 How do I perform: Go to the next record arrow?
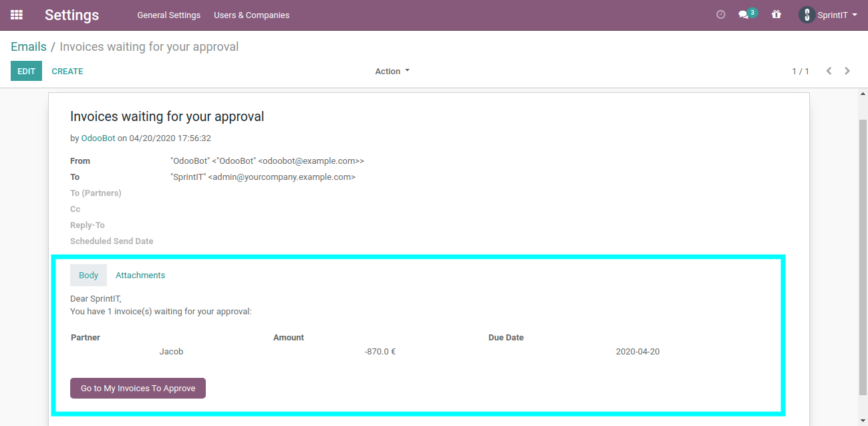(847, 71)
